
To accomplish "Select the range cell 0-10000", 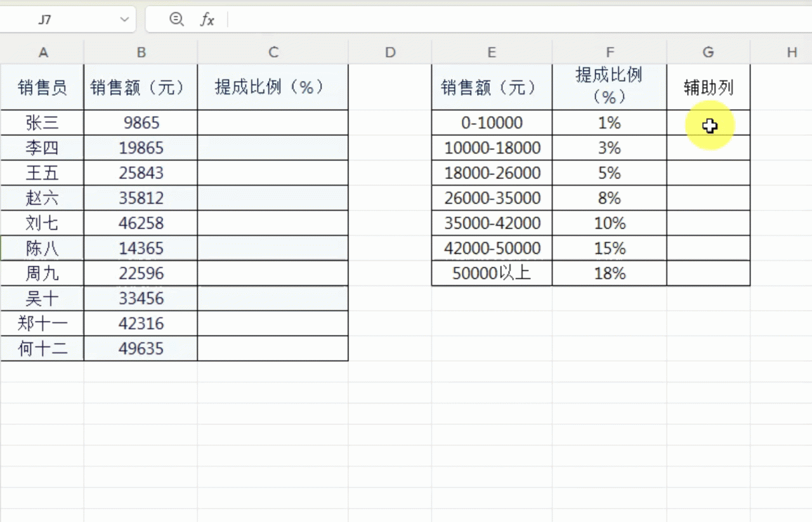I will point(492,122).
